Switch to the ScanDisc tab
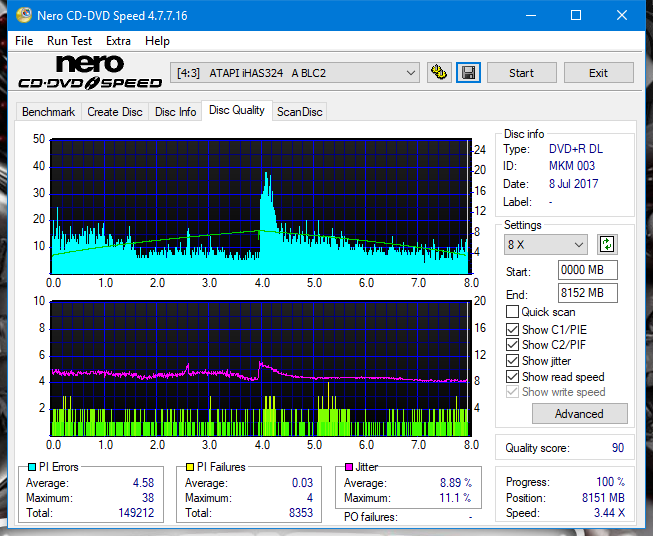Viewport: 653px width, 536px height. click(299, 112)
